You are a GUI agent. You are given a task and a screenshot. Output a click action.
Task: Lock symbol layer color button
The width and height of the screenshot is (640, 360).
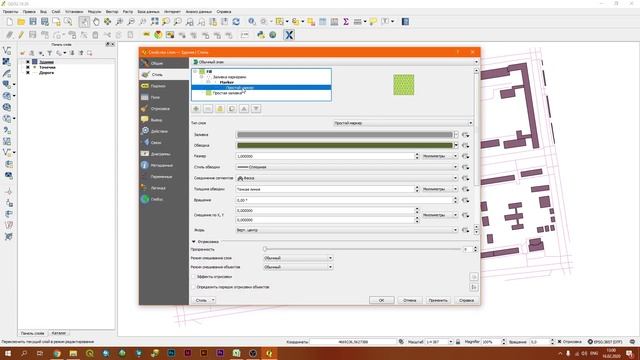point(220,109)
